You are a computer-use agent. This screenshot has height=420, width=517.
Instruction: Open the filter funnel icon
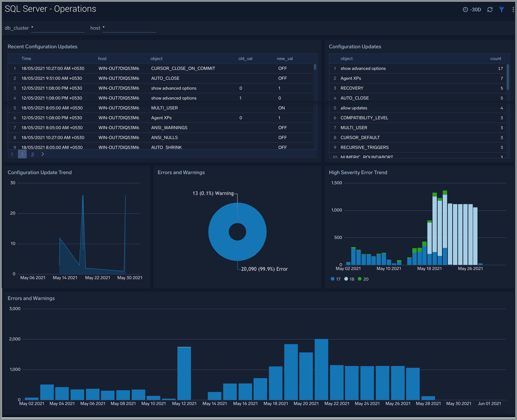pyautogui.click(x=501, y=10)
